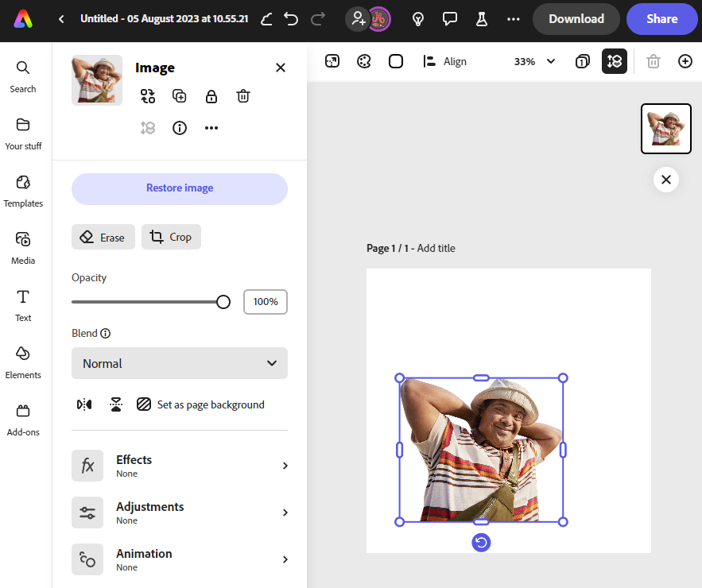Click the Restore image button
This screenshot has width=702, height=588.
pos(179,188)
